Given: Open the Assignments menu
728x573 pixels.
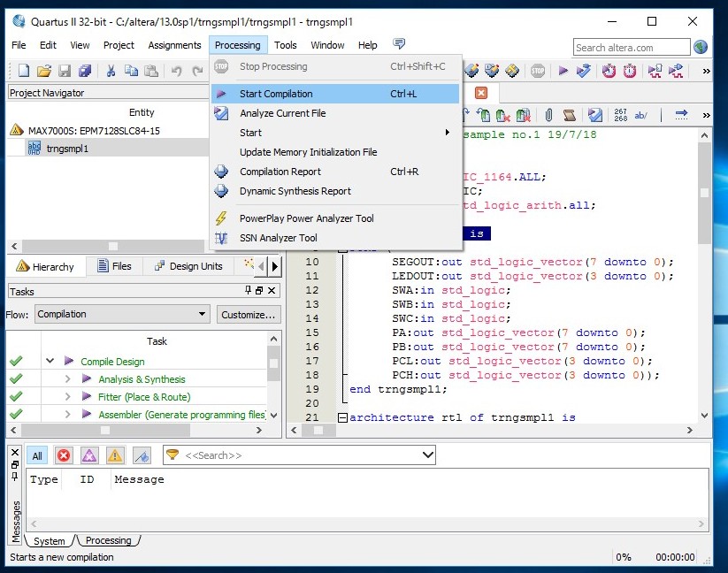Looking at the screenshot, I should pos(174,45).
